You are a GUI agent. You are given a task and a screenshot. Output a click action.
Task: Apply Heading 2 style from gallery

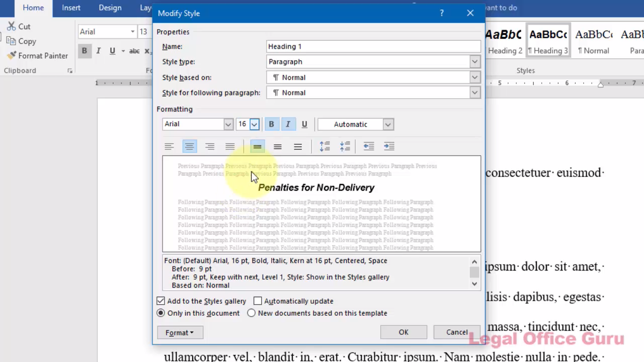tap(505, 41)
